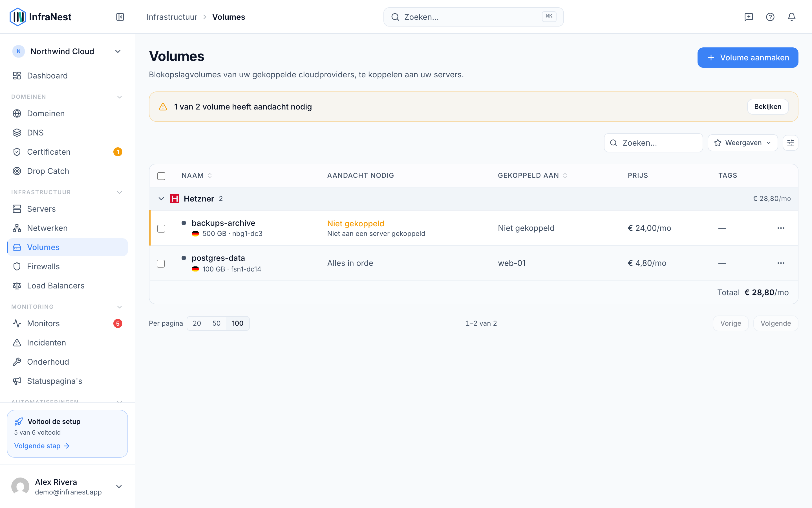Set per page to 20
Image resolution: width=812 pixels, height=508 pixels.
[197, 323]
